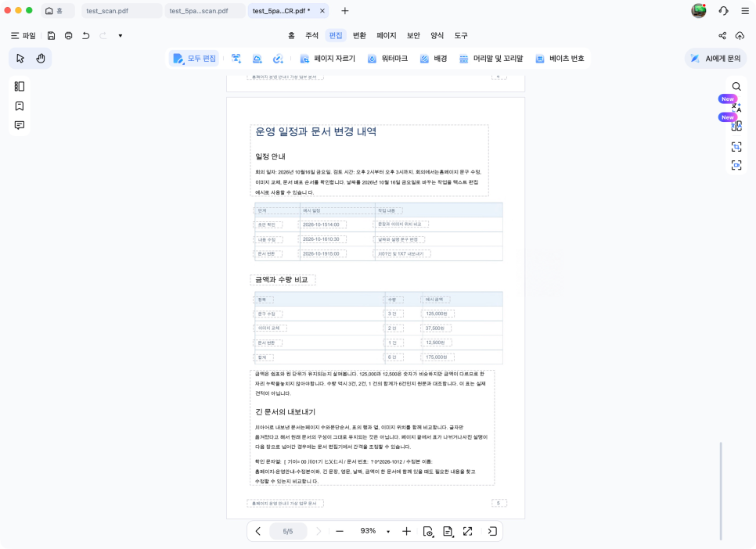
Task: Click the heading 운영 일정과 문서 변경 내역
Action: coord(316,131)
